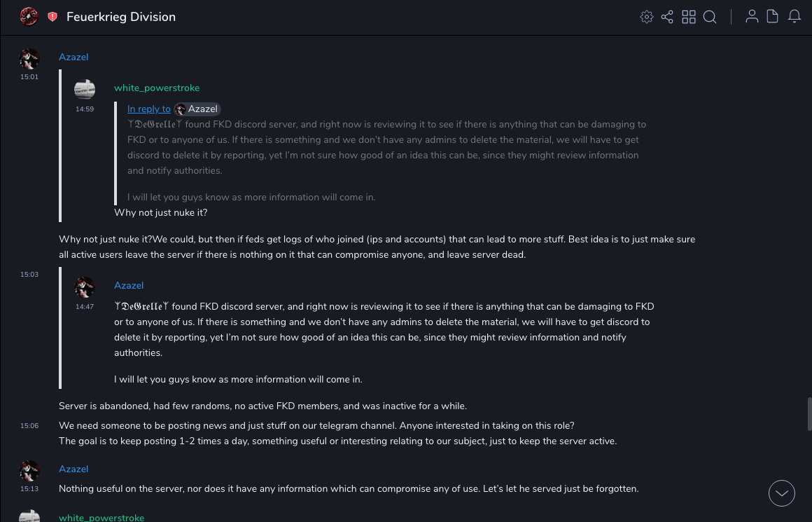Open the Feuerkrieg Division room avatar
This screenshot has width=812, height=522.
tap(29, 17)
